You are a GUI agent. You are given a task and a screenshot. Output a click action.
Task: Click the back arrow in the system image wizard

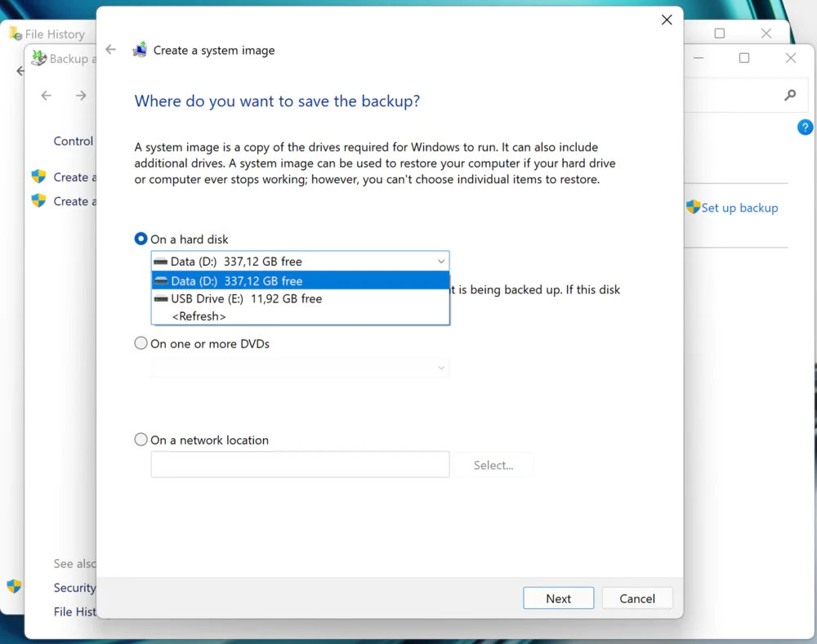tap(111, 50)
